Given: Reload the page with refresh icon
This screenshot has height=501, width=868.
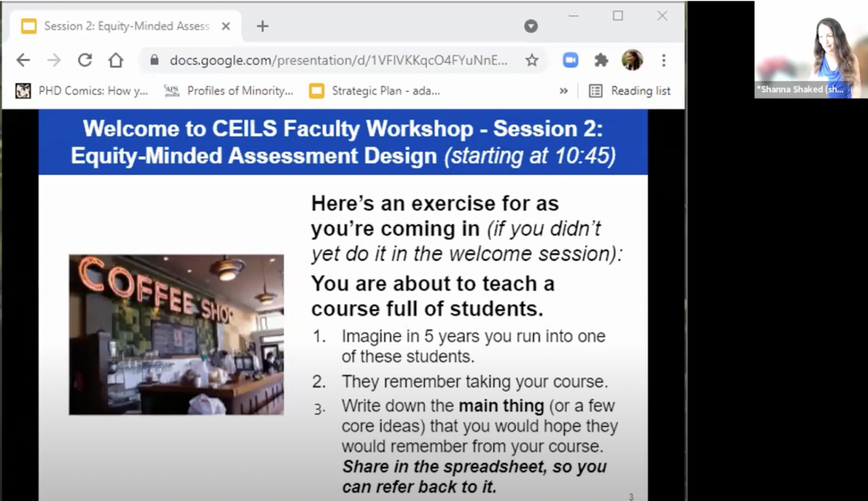Looking at the screenshot, I should pyautogui.click(x=84, y=60).
